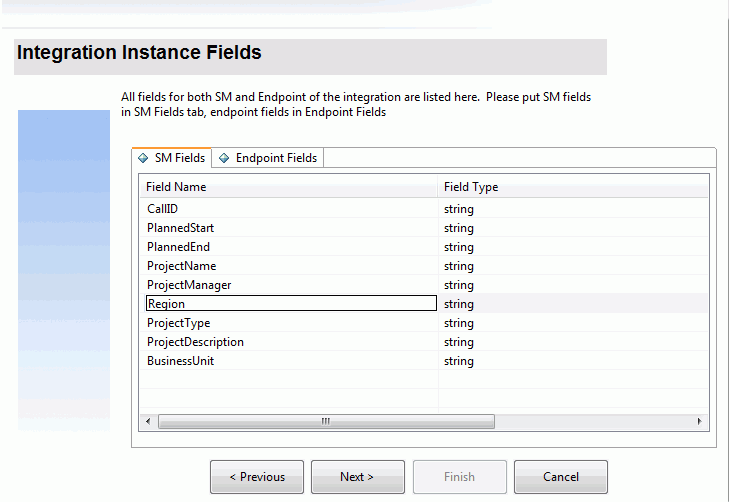Click the Field Type column header
The height and width of the screenshot is (502, 729).
(470, 187)
